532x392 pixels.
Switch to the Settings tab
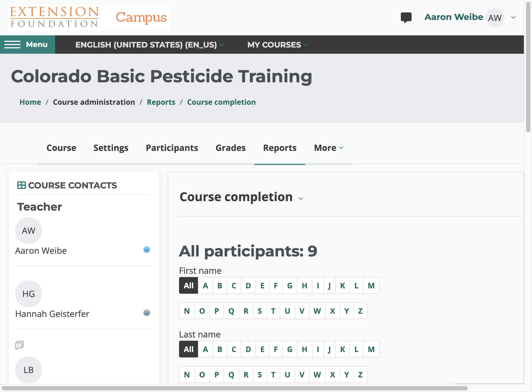111,148
